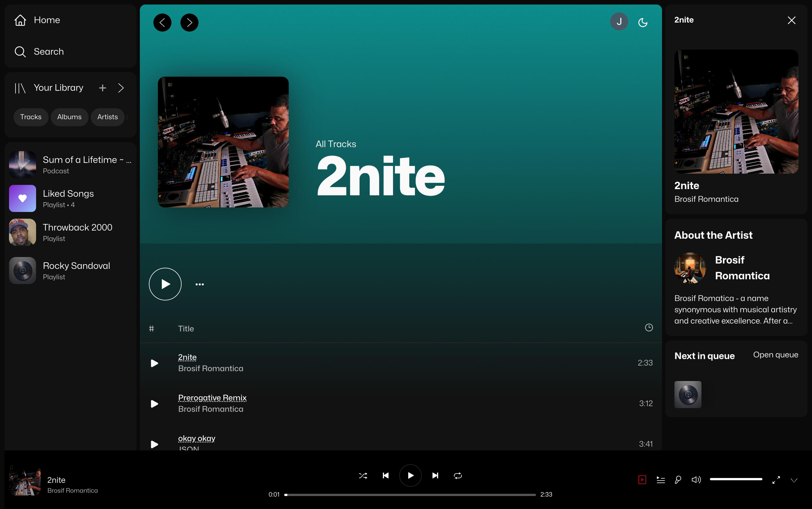Toggle shuffle playback

pyautogui.click(x=363, y=476)
